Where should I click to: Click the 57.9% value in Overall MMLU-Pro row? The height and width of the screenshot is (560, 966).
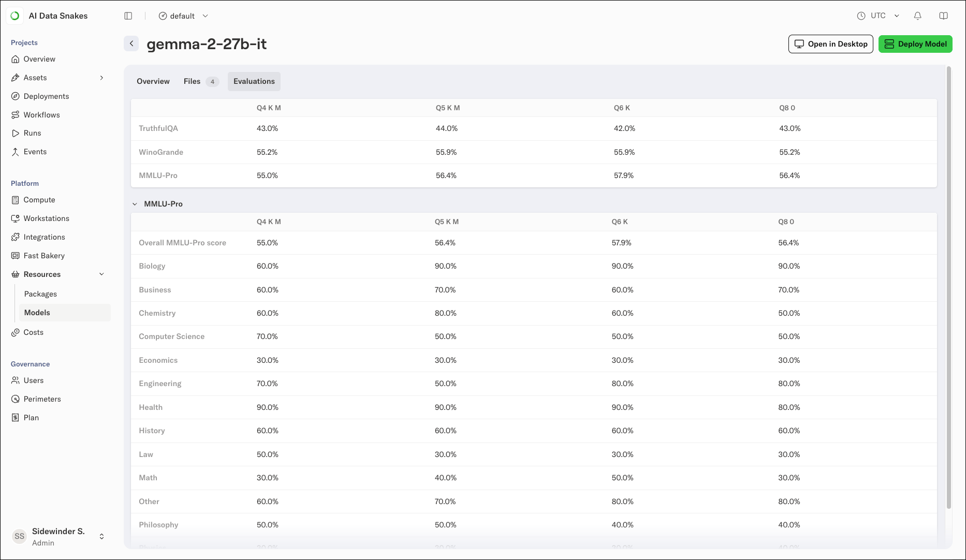(x=622, y=243)
